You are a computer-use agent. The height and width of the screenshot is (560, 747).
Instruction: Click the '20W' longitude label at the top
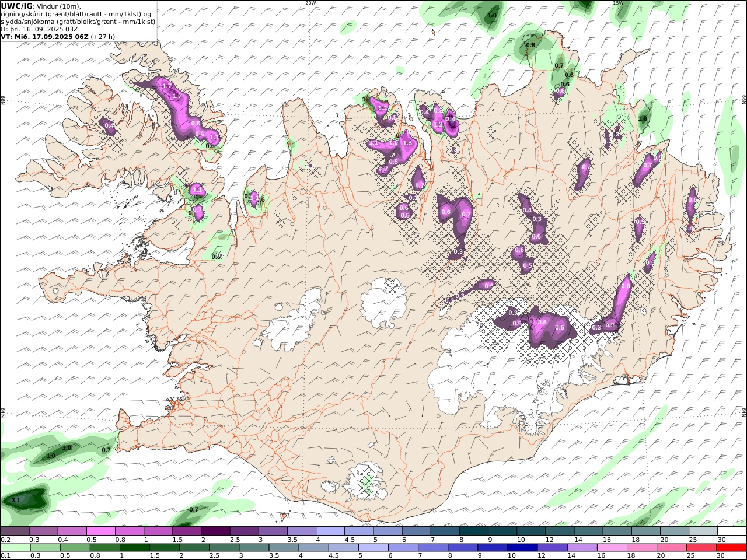[310, 3]
